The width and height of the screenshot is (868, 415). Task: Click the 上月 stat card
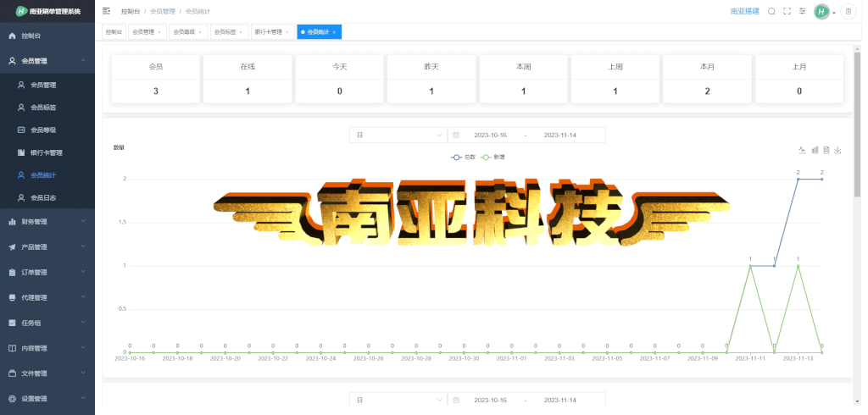coord(798,79)
